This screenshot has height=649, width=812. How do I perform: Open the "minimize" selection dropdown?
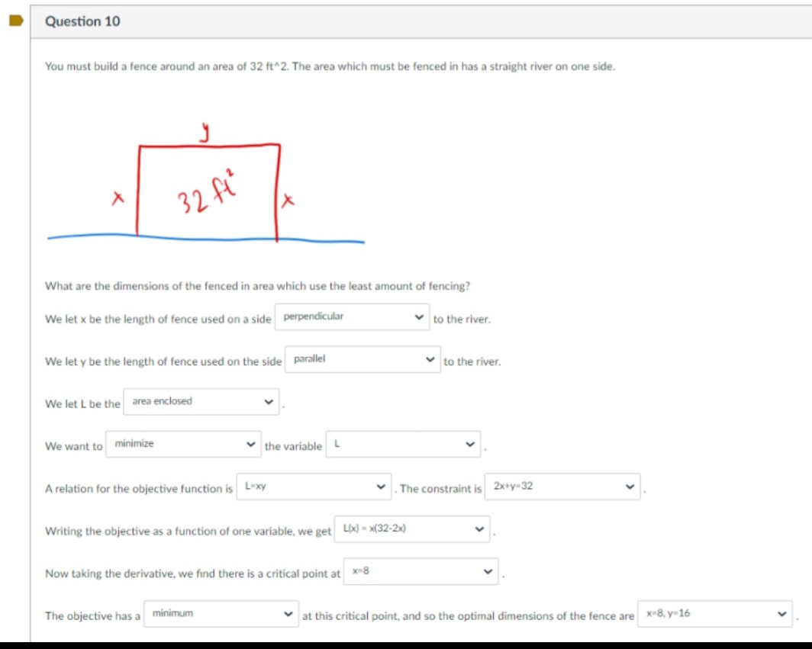pos(183,444)
